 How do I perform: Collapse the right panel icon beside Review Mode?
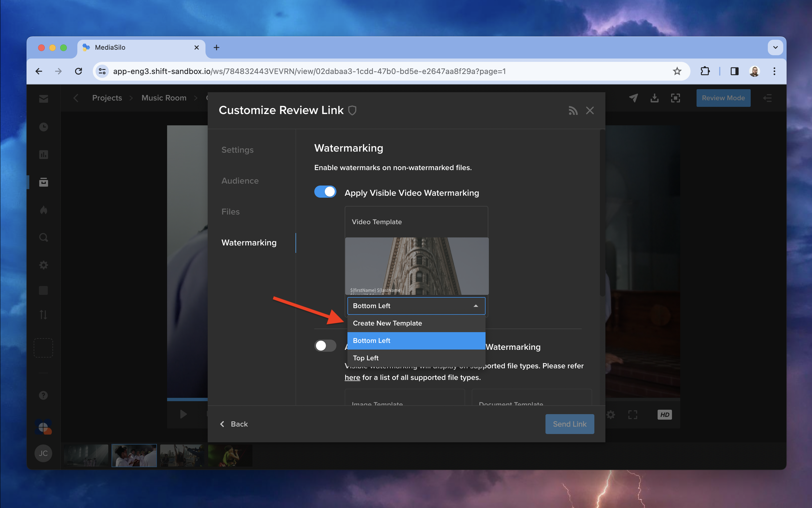767,98
